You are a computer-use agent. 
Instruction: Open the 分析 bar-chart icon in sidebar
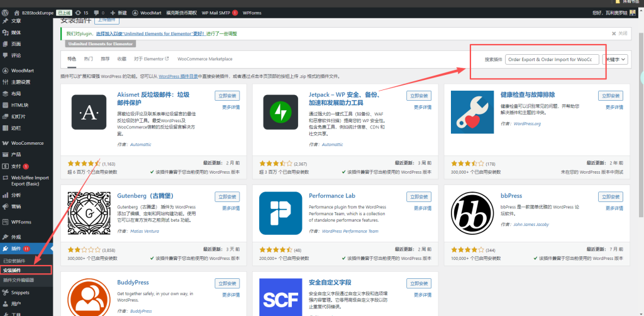[5, 195]
